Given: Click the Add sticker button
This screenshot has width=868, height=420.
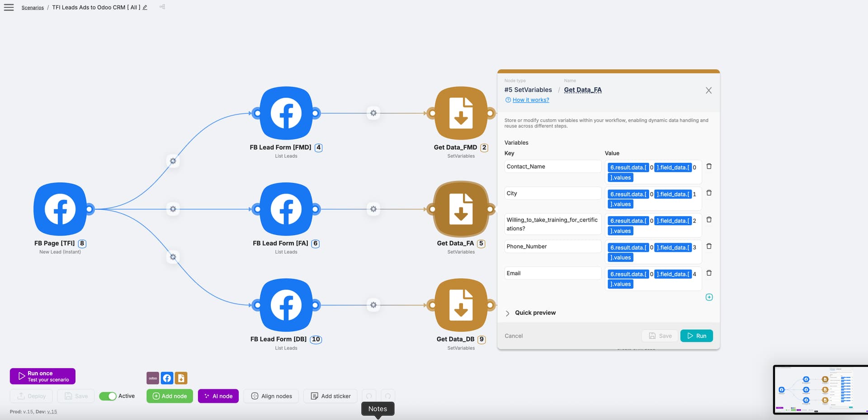Looking at the screenshot, I should click(x=330, y=396).
